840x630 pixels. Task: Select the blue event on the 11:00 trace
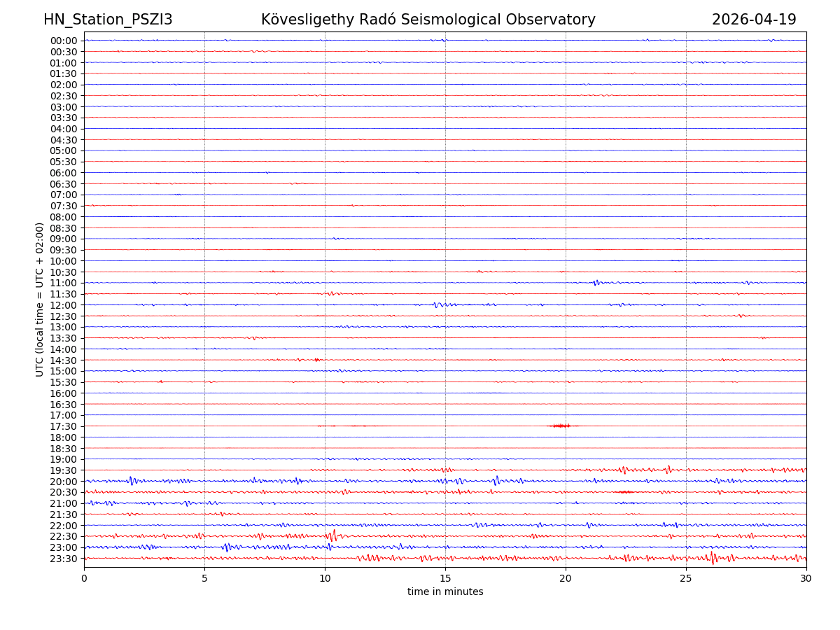(596, 283)
